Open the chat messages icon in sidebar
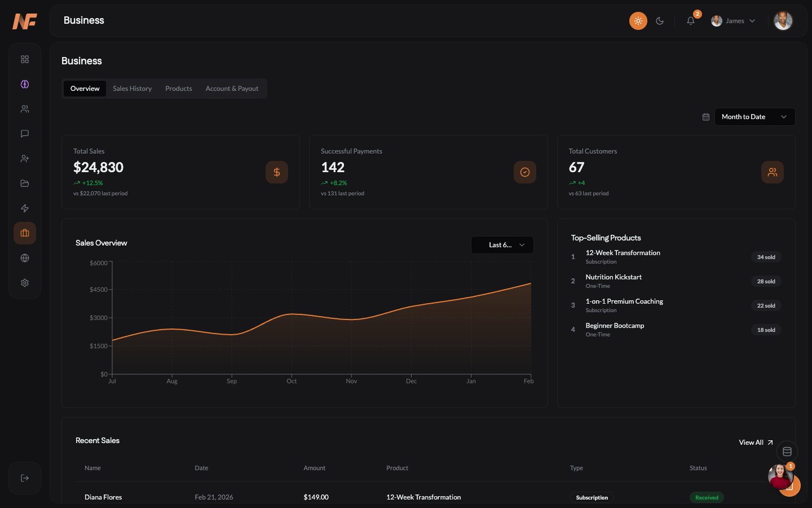The height and width of the screenshot is (508, 812). [24, 133]
